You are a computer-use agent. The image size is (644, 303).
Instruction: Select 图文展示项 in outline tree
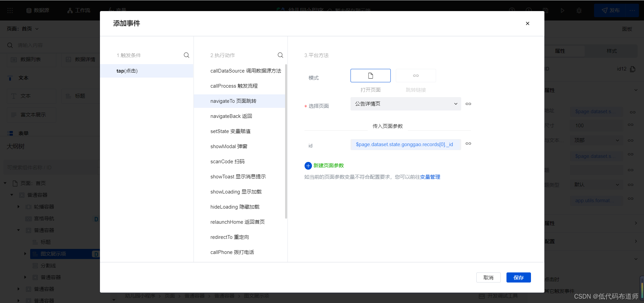click(x=53, y=254)
